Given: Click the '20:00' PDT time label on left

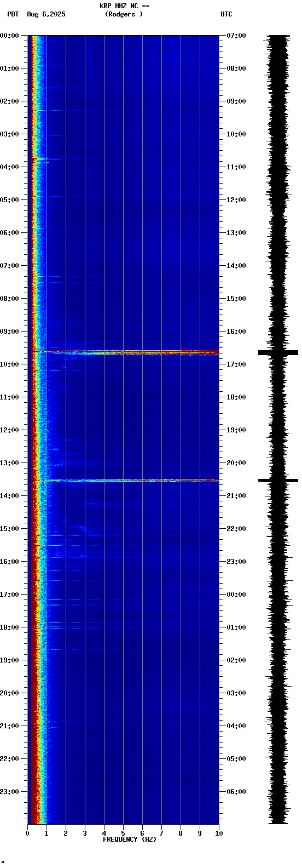Looking at the screenshot, I should (x=9, y=693).
